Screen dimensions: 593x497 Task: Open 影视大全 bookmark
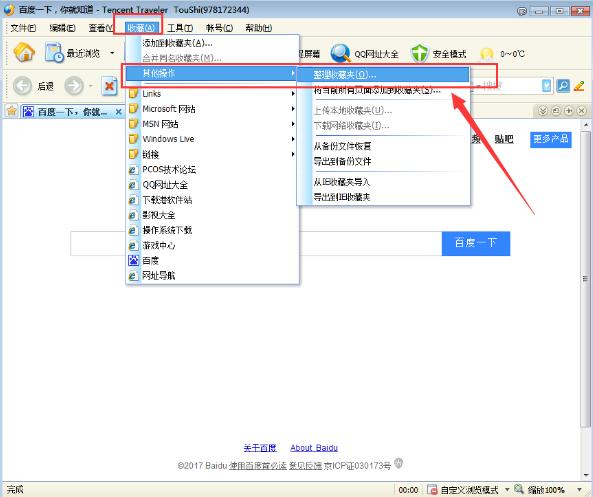coord(212,215)
